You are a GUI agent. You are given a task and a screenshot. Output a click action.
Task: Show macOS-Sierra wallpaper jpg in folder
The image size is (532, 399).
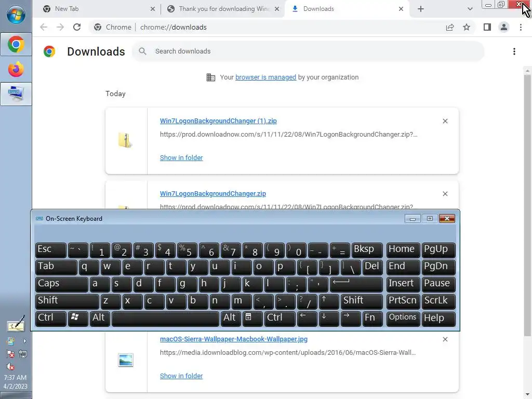tap(181, 376)
